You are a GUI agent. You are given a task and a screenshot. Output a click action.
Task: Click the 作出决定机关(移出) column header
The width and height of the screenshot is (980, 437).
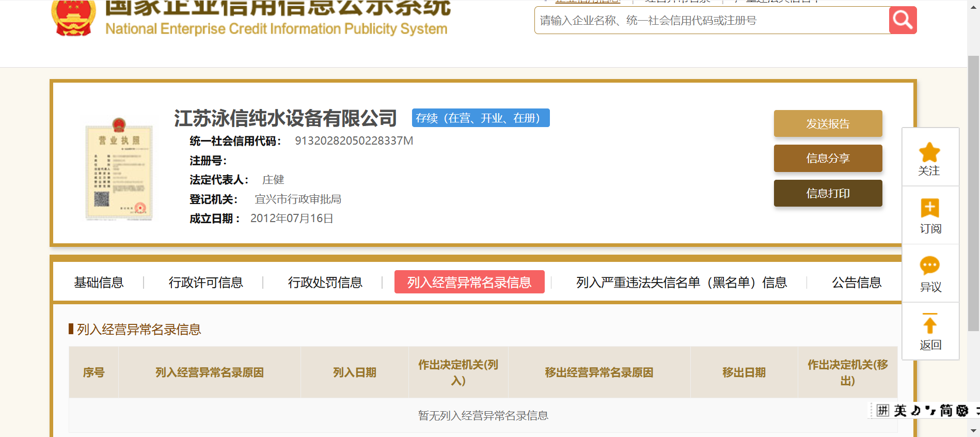(848, 372)
